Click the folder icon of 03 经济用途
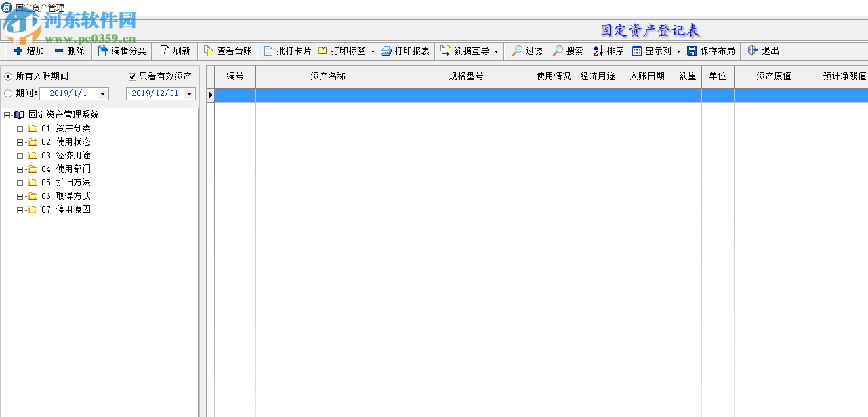Viewport: 868px width, 417px height. 33,156
